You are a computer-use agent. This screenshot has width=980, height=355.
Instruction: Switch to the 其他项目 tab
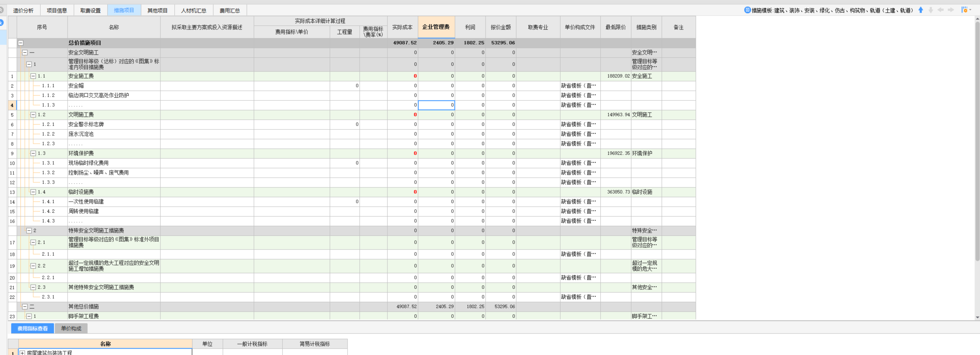click(x=158, y=10)
